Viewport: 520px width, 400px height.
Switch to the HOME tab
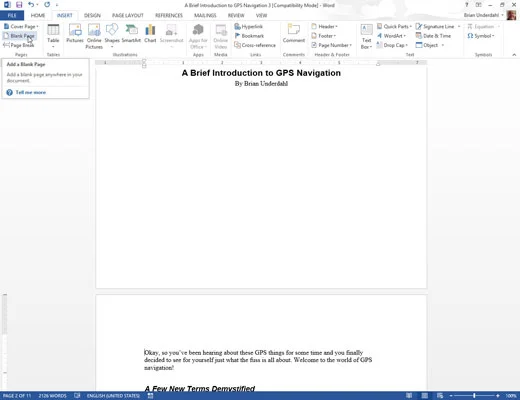pos(38,15)
